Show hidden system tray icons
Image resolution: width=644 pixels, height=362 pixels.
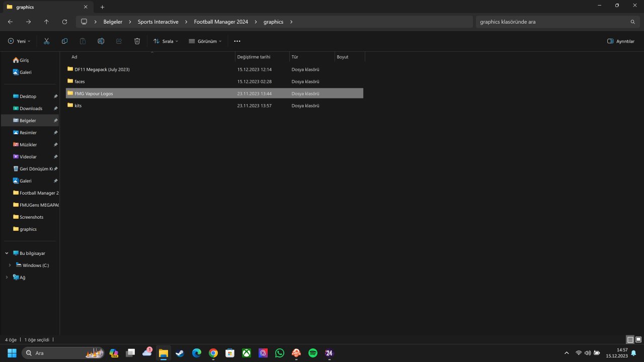click(x=567, y=353)
